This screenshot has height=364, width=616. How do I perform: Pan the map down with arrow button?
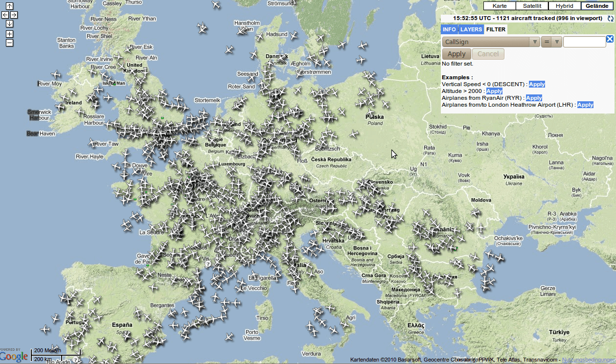pos(10,24)
